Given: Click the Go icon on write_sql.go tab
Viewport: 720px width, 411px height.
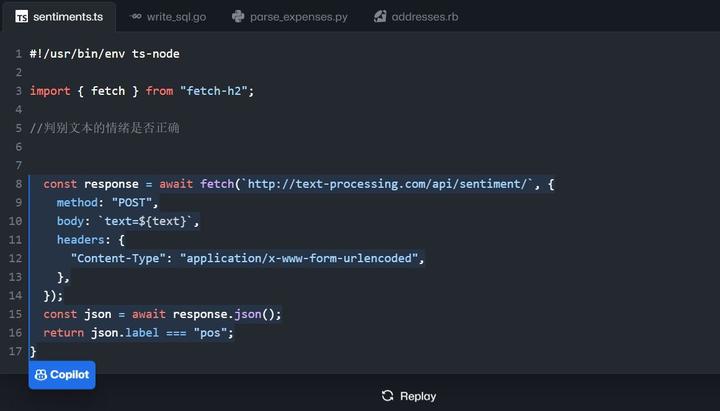Looking at the screenshot, I should 136,17.
